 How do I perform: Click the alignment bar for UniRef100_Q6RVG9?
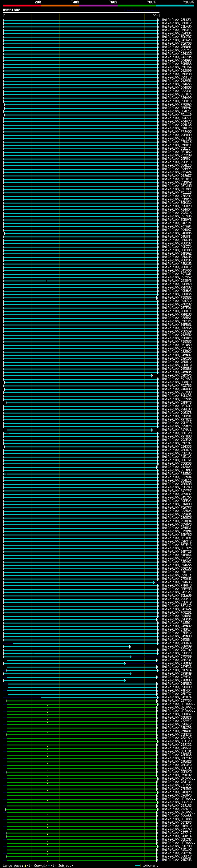click(x=67, y=647)
